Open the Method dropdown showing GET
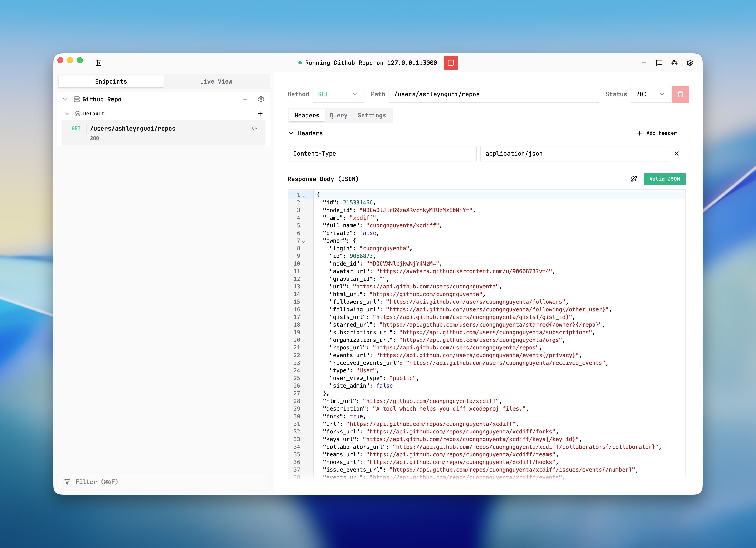Screen dimensions: 756x548 click(x=338, y=94)
